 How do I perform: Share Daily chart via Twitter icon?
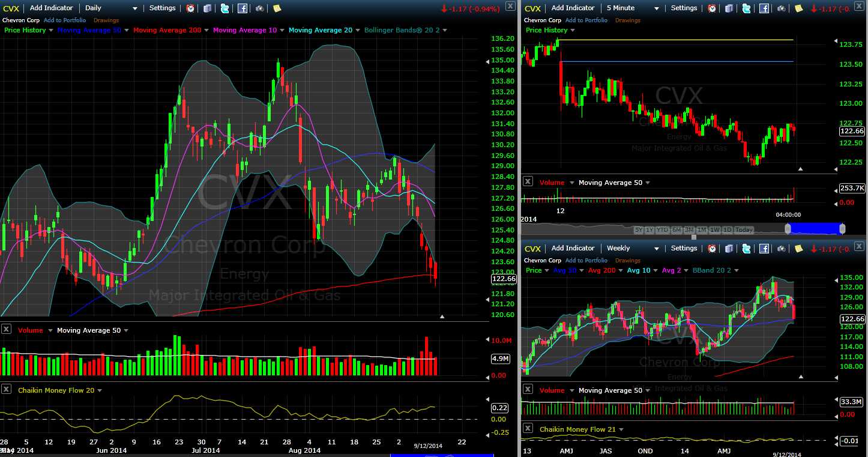click(225, 8)
